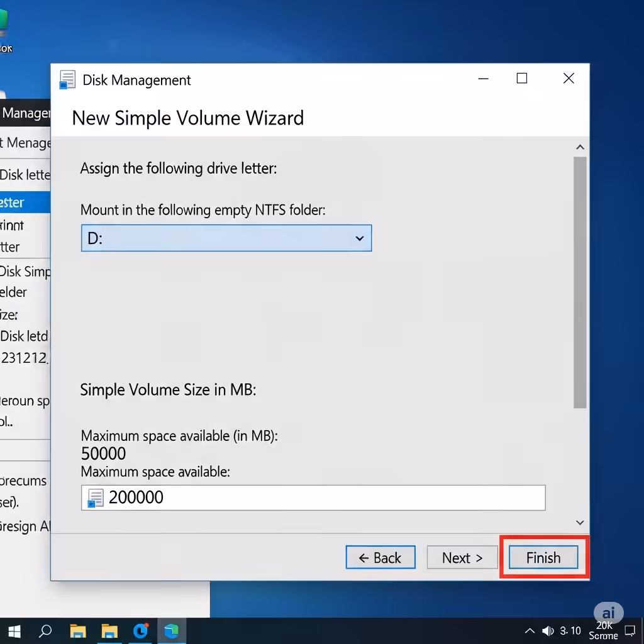Click 'Maximum space available (in MB):' label
Viewport: 644px width, 644px height.
(x=179, y=436)
